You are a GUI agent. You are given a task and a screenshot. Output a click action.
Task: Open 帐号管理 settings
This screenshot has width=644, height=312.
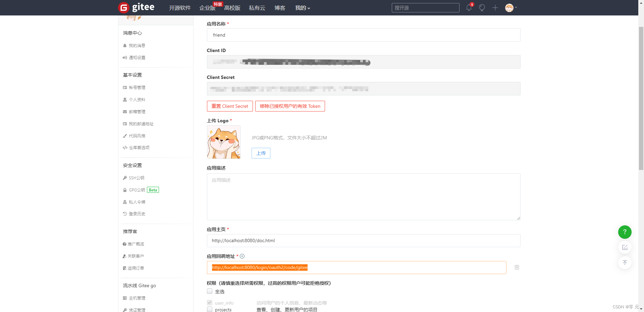137,87
